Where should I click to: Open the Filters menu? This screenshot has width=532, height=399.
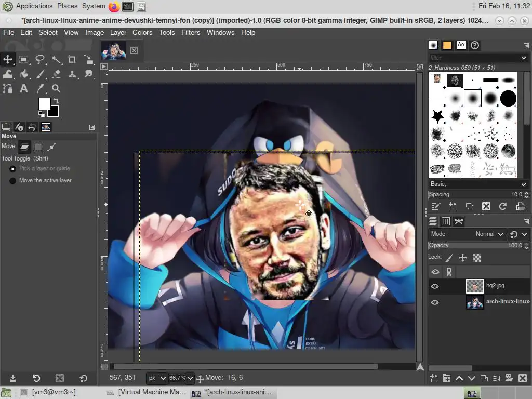coord(191,33)
